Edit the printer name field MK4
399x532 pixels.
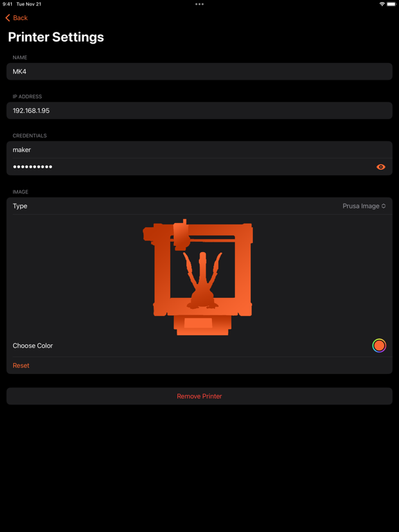click(x=199, y=71)
